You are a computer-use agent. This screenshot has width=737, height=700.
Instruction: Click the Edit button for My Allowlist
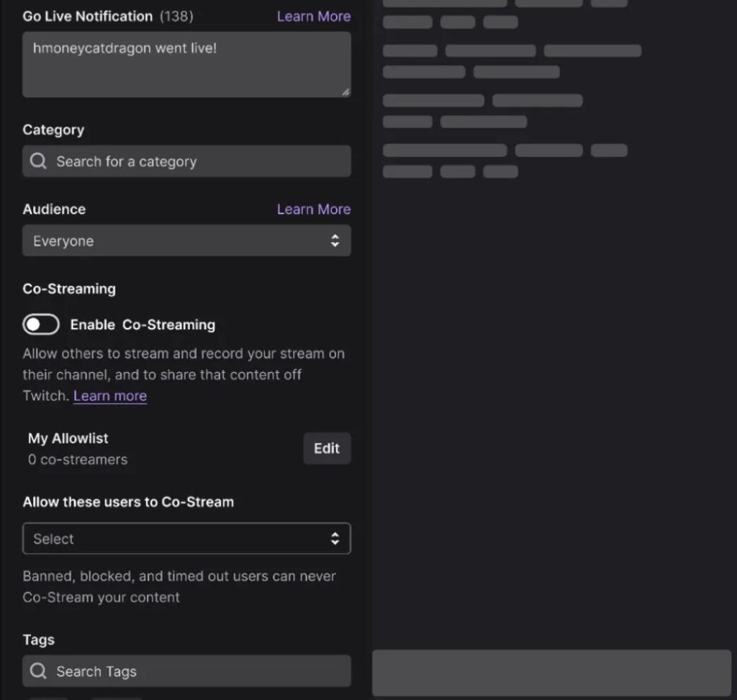pyautogui.click(x=327, y=448)
